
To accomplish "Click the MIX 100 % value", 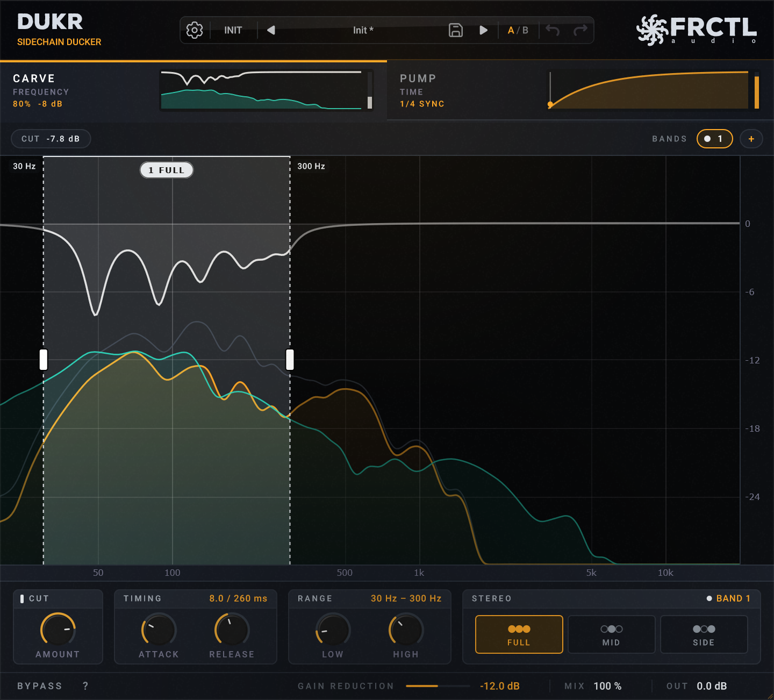I will (x=607, y=686).
